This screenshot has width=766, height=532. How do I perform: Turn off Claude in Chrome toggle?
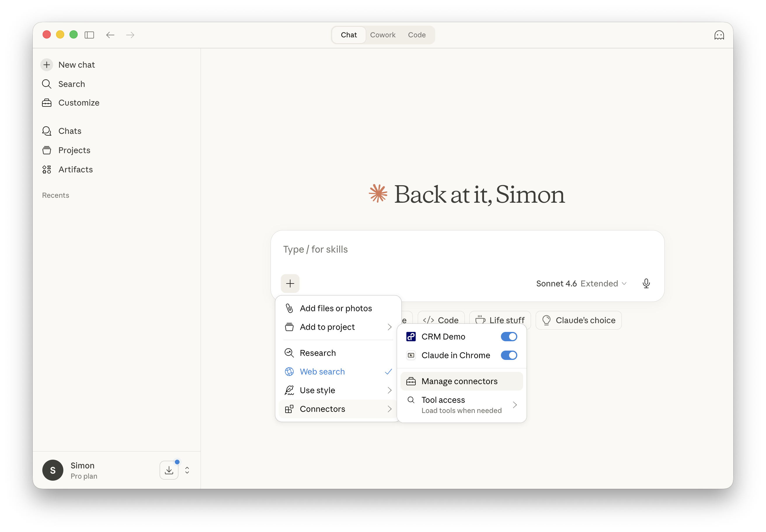pyautogui.click(x=509, y=355)
